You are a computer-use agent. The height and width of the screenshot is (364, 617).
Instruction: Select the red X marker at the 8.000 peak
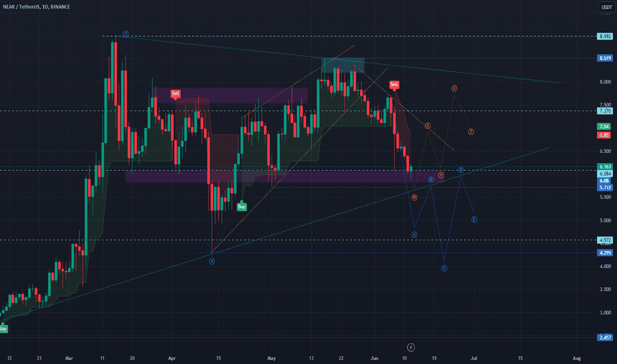[454, 89]
